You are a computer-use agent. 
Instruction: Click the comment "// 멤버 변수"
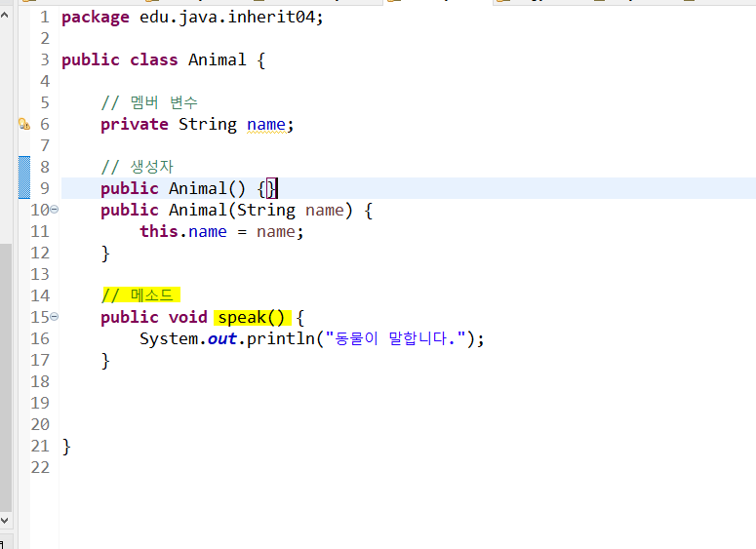tap(149, 102)
